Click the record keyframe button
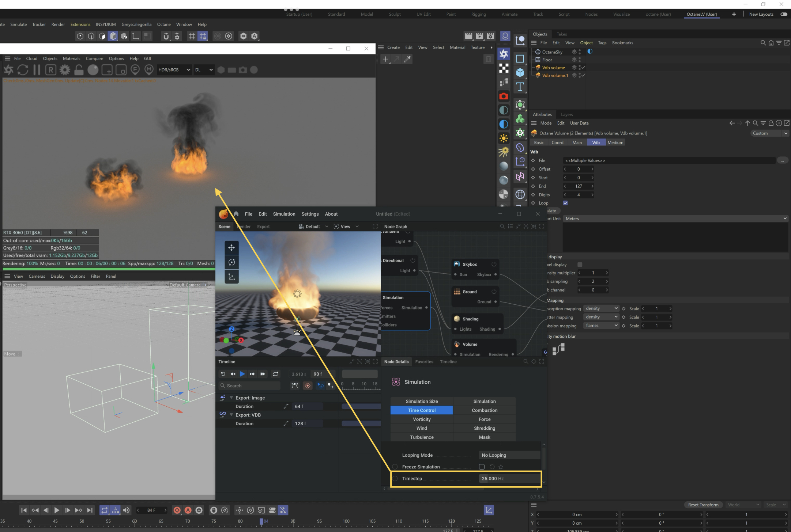The height and width of the screenshot is (532, 791). [x=177, y=510]
